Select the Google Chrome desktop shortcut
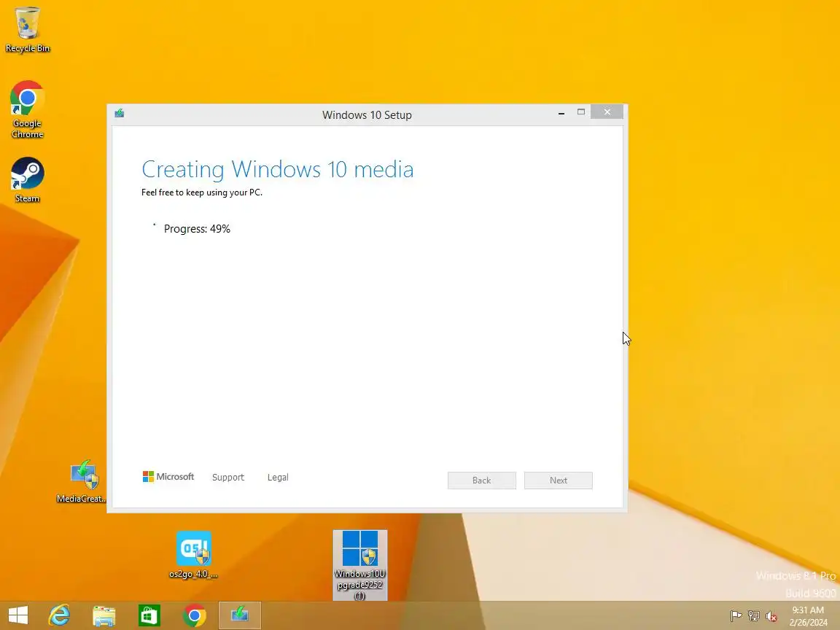 [x=27, y=110]
